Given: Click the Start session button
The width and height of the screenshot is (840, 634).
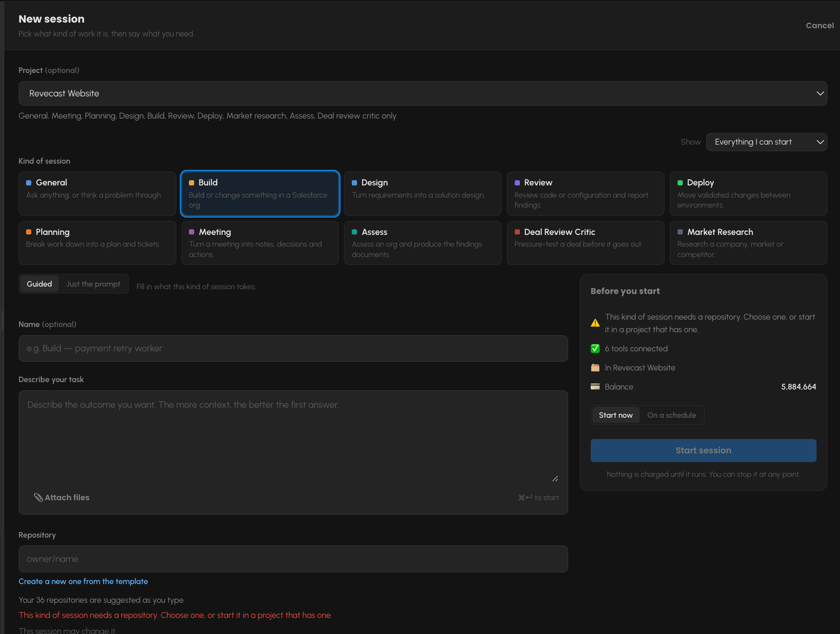Looking at the screenshot, I should click(x=703, y=450).
